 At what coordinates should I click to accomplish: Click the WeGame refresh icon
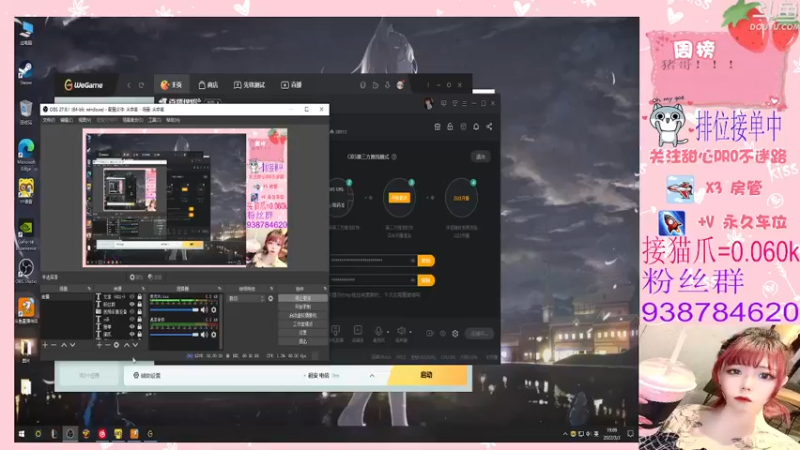click(x=141, y=85)
